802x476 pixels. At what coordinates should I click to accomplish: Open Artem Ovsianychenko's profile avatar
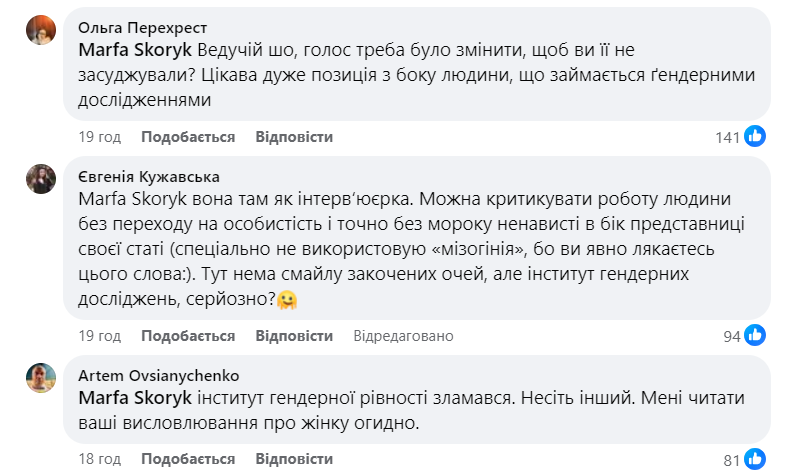click(40, 378)
